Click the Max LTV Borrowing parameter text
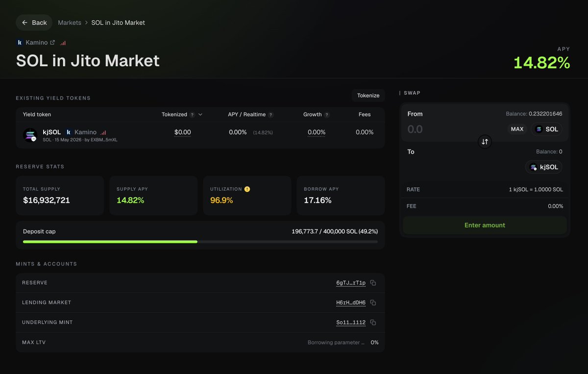This screenshot has width=588, height=374. (336, 342)
